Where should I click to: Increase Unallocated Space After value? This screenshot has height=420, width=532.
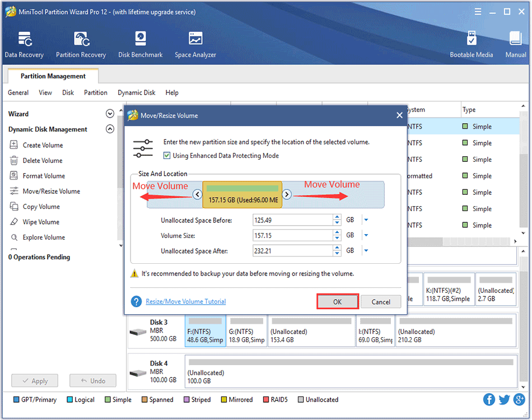point(337,248)
